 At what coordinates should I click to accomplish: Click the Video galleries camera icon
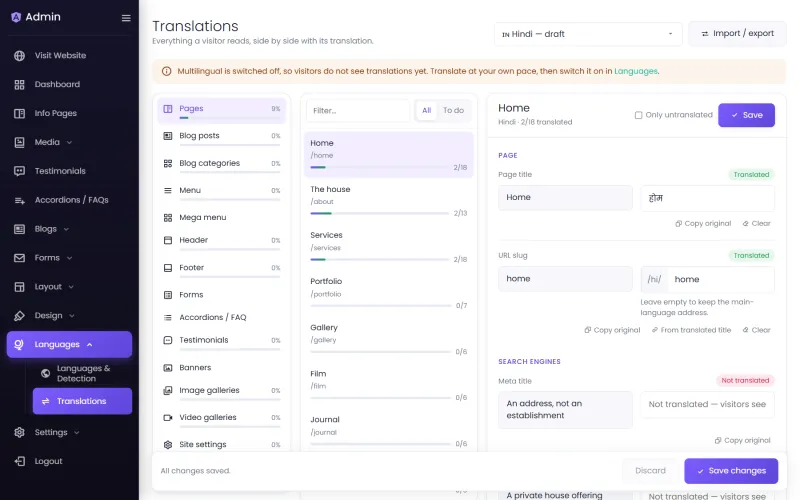coord(167,417)
